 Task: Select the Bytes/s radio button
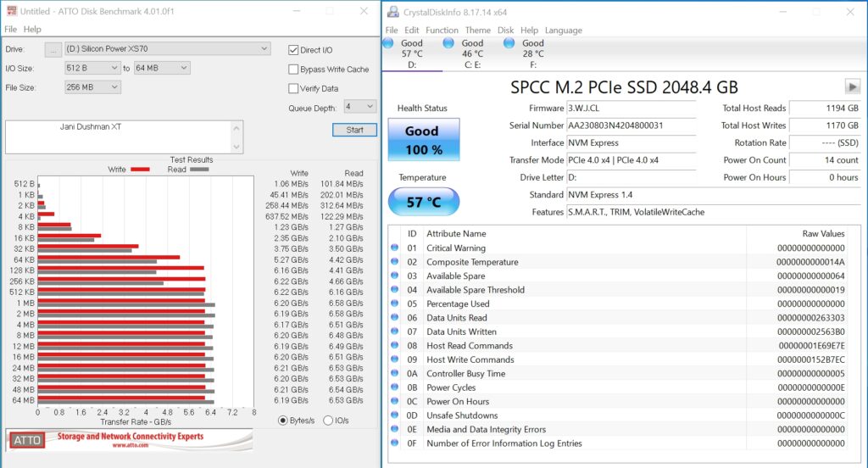283,421
